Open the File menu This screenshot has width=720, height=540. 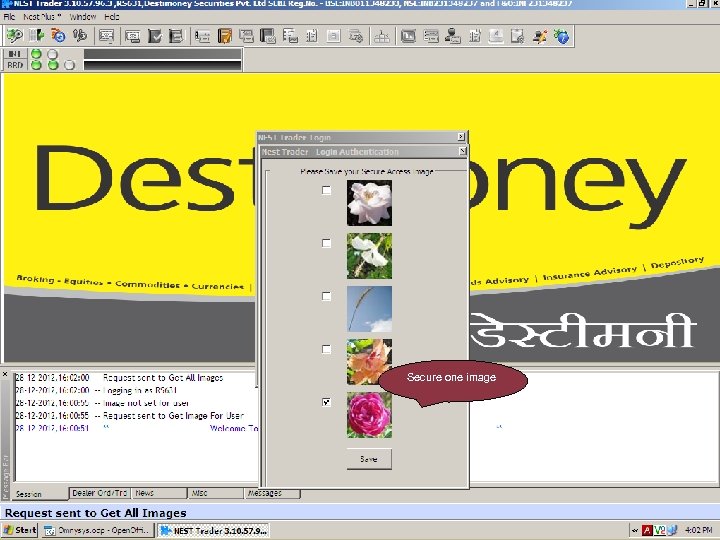coord(9,17)
